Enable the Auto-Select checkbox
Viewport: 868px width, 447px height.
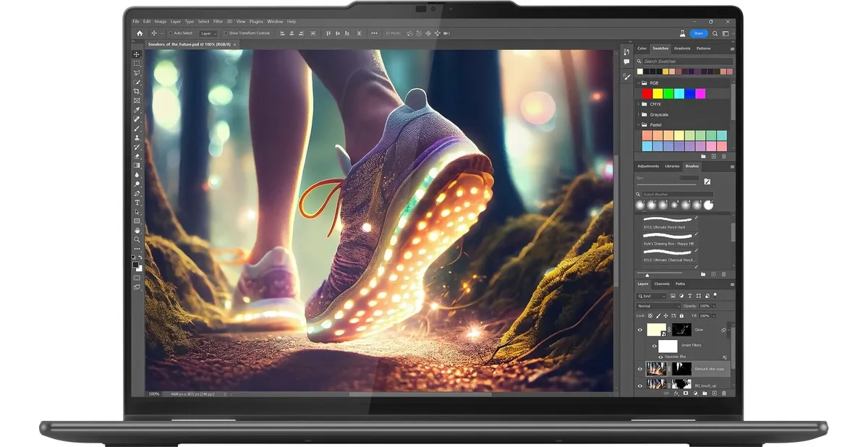tap(171, 33)
